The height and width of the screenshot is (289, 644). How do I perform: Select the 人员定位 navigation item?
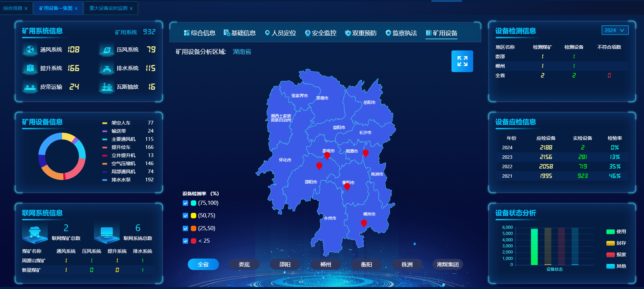(x=280, y=33)
